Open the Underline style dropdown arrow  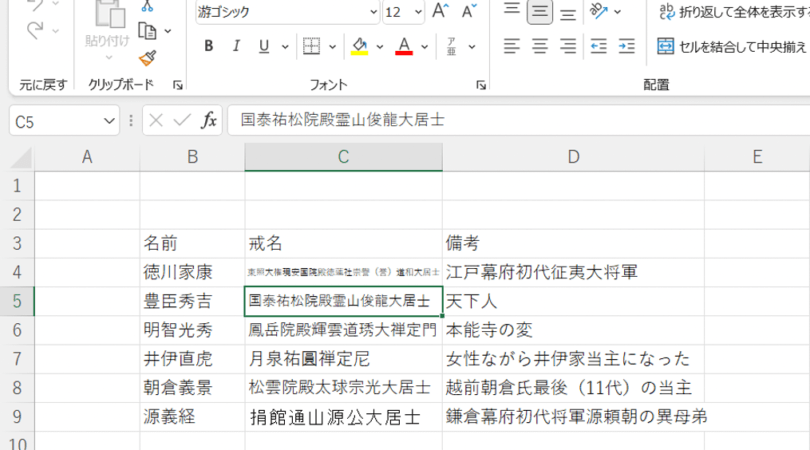coord(285,47)
